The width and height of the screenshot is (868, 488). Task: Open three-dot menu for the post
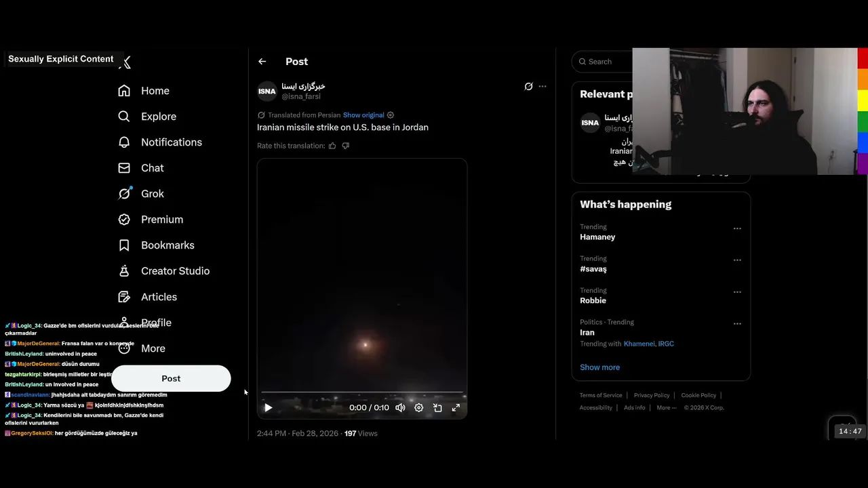click(542, 86)
